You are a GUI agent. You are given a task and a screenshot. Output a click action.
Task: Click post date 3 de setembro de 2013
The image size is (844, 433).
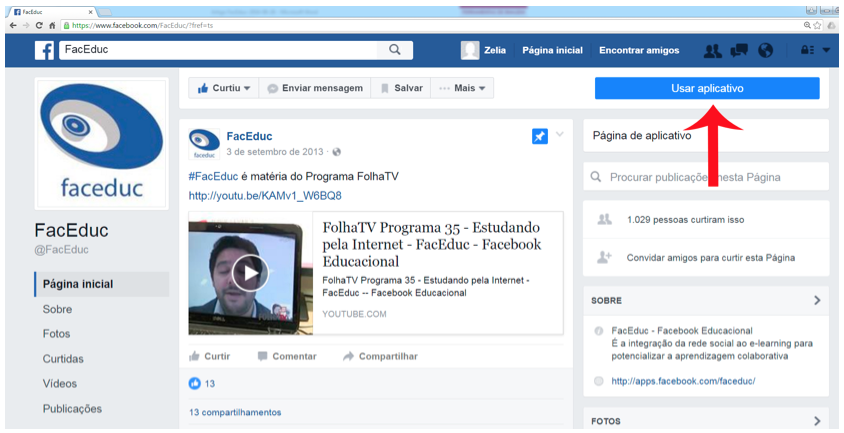275,152
